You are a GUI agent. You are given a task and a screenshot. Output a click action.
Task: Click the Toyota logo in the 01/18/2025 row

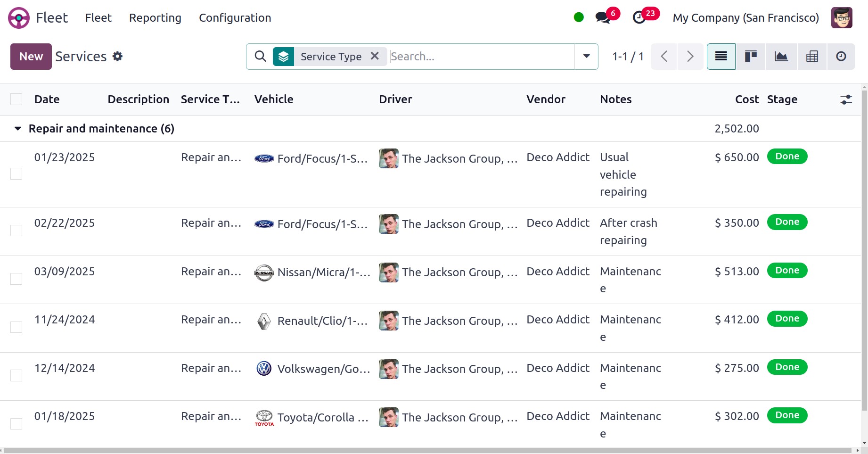pyautogui.click(x=264, y=418)
